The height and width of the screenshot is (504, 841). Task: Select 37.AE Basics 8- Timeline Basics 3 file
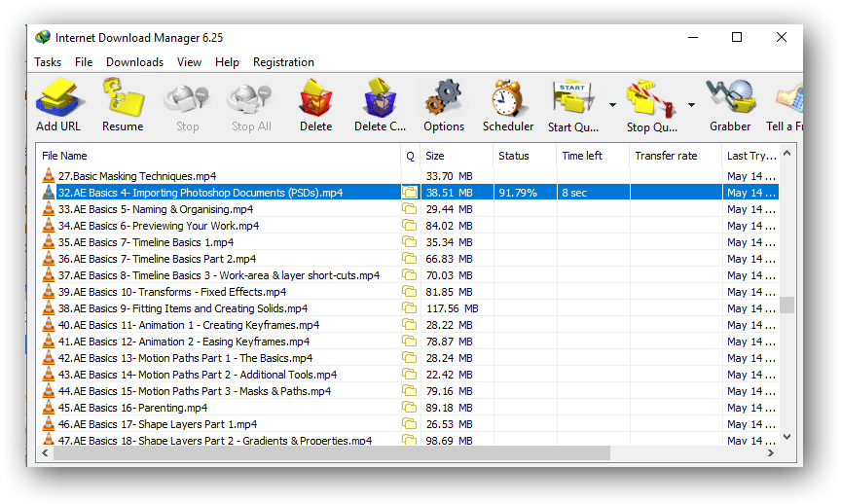point(219,275)
